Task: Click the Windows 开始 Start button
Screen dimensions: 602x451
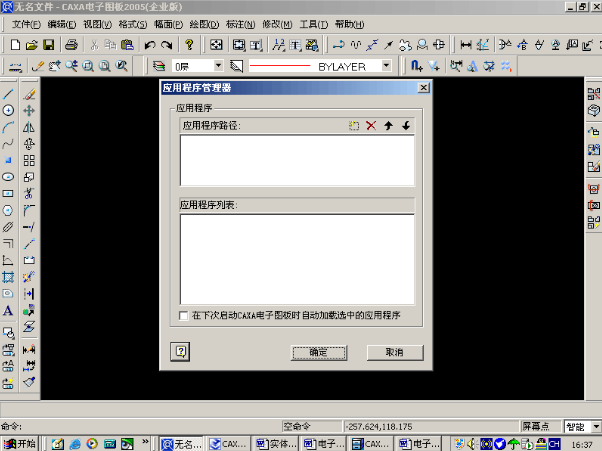Action: pyautogui.click(x=20, y=443)
